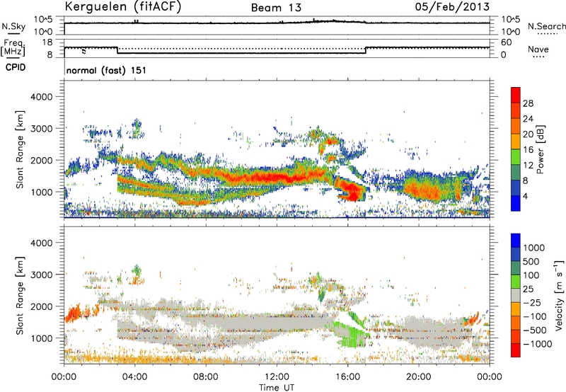This screenshot has height=392, width=566.
Task: Click the "1000" slant range tick of power panel
Action: 42,192
